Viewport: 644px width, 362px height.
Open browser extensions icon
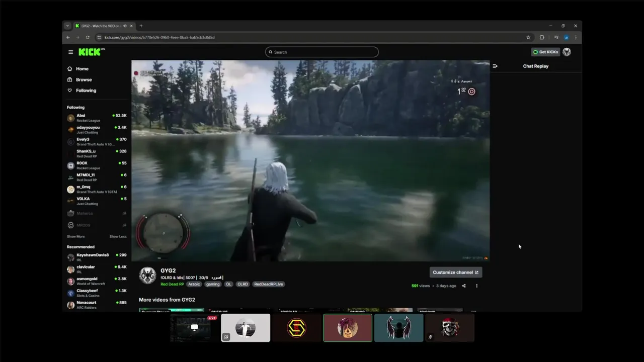coord(542,37)
